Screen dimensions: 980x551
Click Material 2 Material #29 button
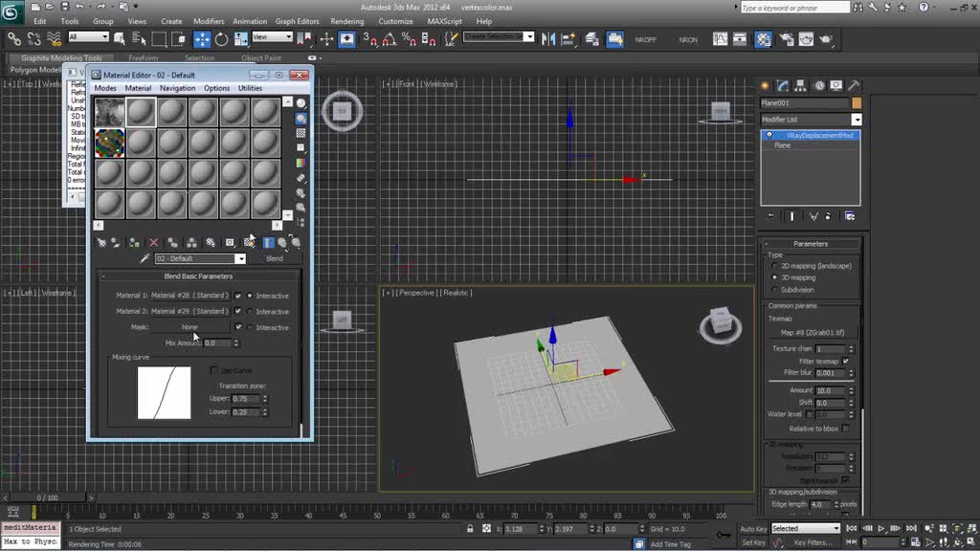[x=190, y=311]
